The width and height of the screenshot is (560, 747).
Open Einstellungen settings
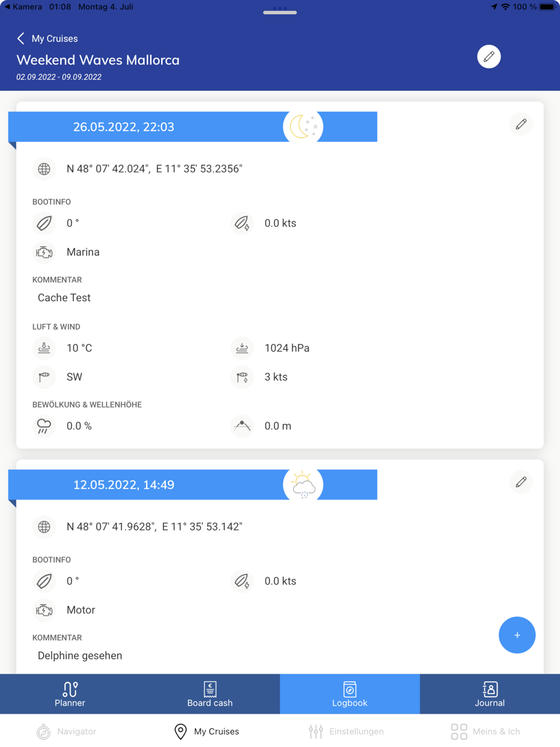(346, 731)
